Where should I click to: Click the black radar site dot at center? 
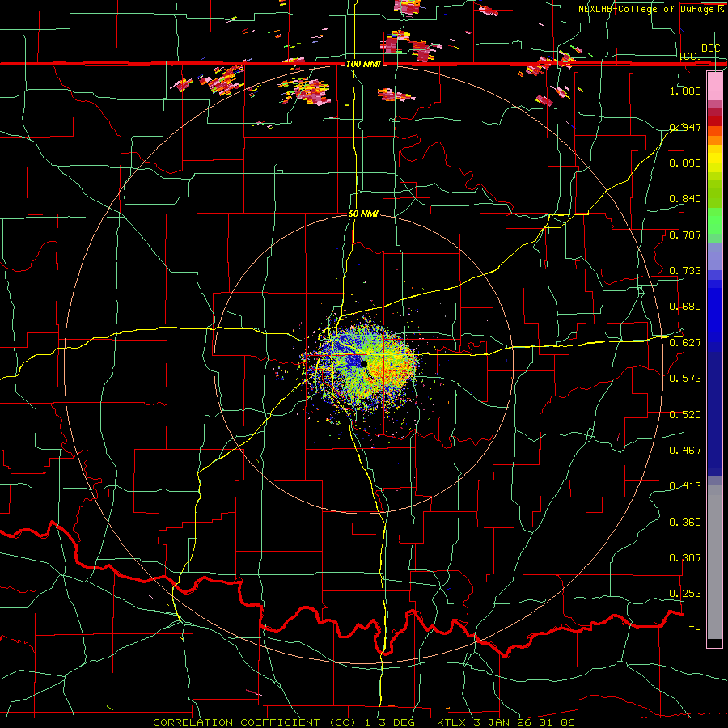[363, 363]
